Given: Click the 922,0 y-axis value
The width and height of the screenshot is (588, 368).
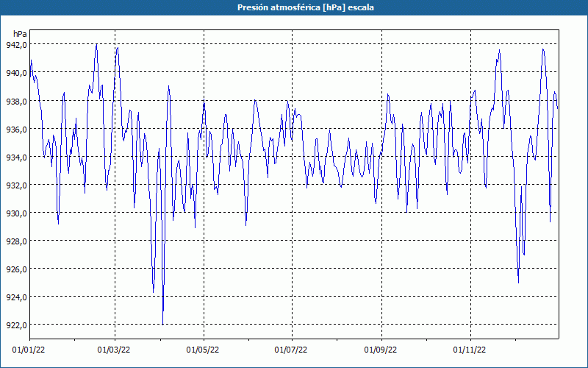Looking at the screenshot, I should pyautogui.click(x=16, y=325).
